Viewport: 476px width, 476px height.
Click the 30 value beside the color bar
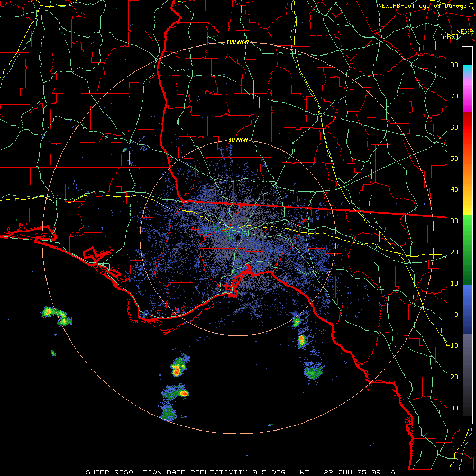click(454, 221)
